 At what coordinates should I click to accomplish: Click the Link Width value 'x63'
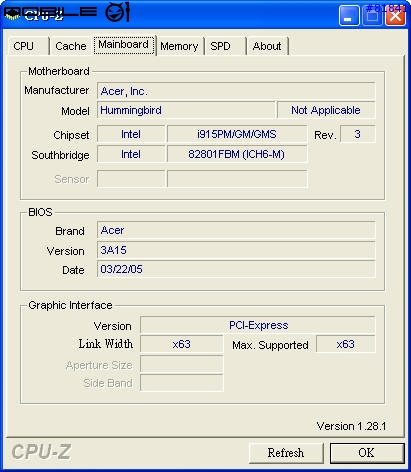182,344
